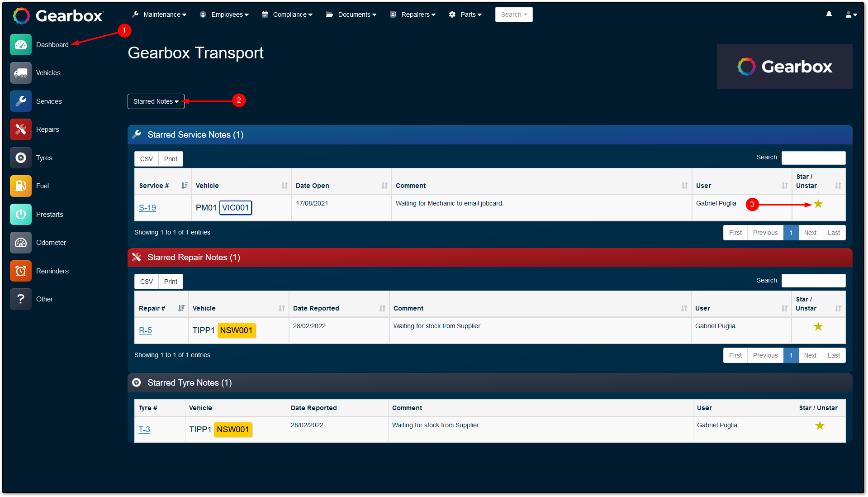Unstar the S-19 service note
Viewport: 868px width, 497px height.
coord(818,204)
